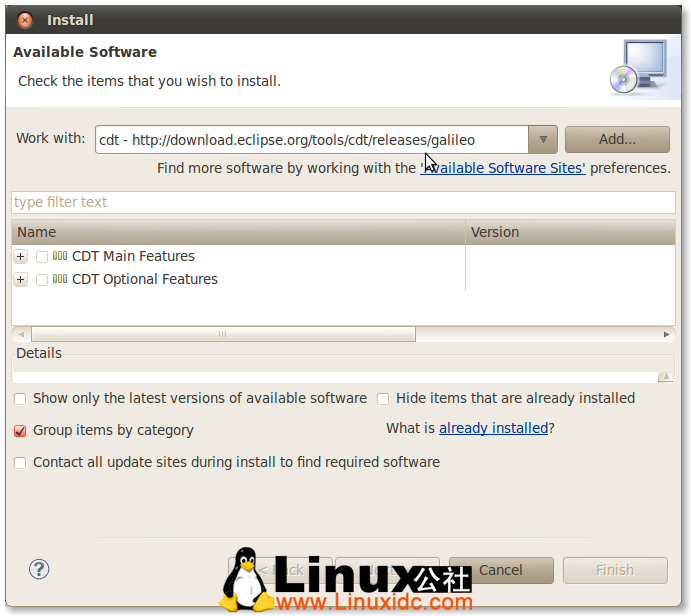691x616 pixels.
Task: Check the CDT Optional Features checkbox
Action: pos(42,279)
